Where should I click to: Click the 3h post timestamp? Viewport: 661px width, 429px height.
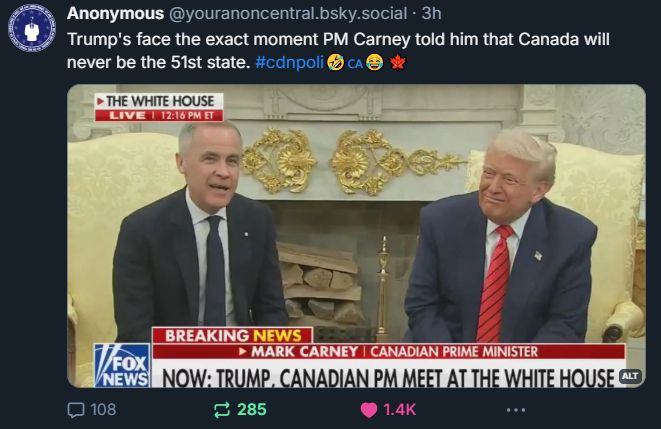[431, 13]
